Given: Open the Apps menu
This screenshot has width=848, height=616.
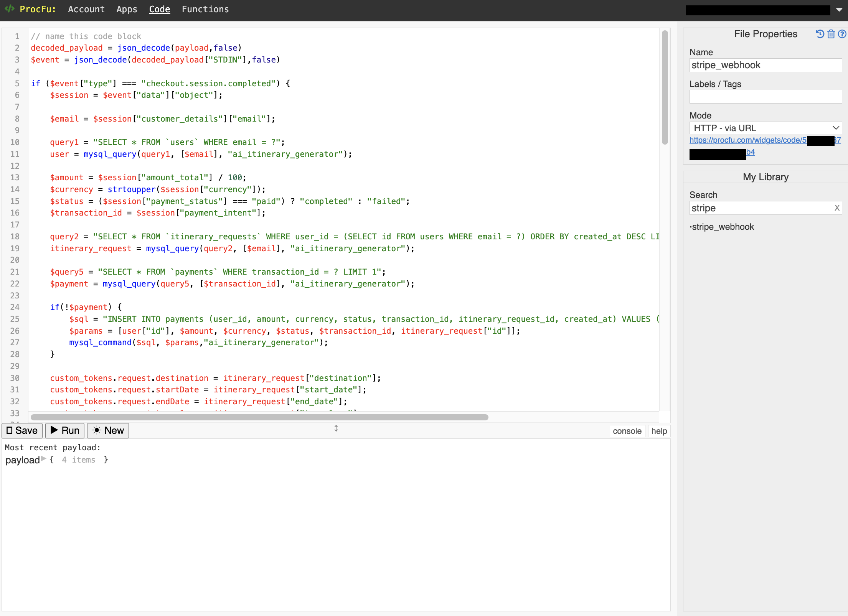Looking at the screenshot, I should coord(127,9).
